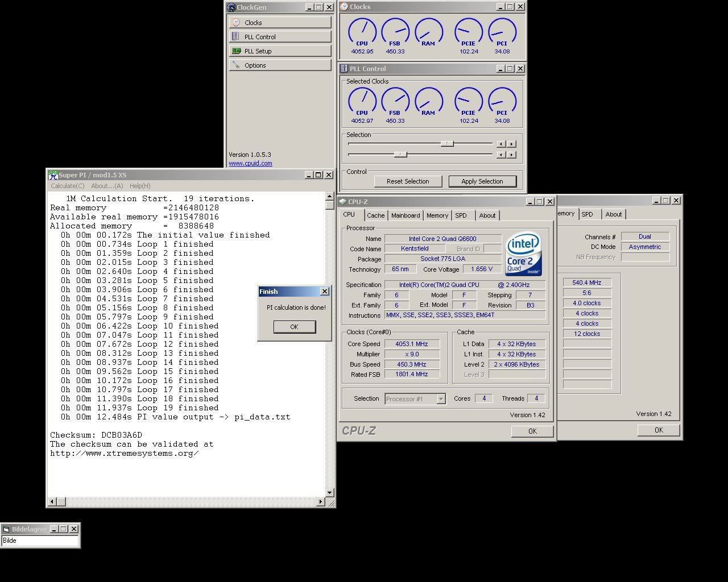Switch to Memory tab in front CPU-Z
The image size is (728, 582).
pyautogui.click(x=437, y=215)
